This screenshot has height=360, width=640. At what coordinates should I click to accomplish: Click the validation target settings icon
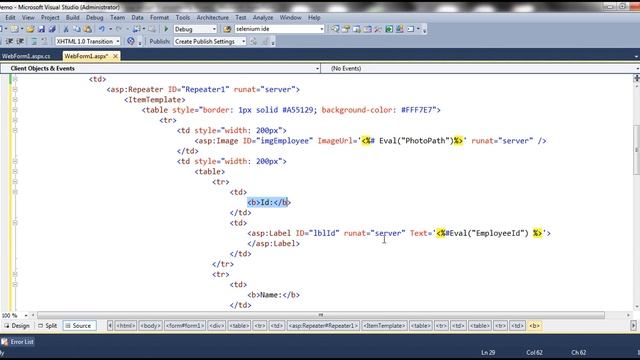131,41
